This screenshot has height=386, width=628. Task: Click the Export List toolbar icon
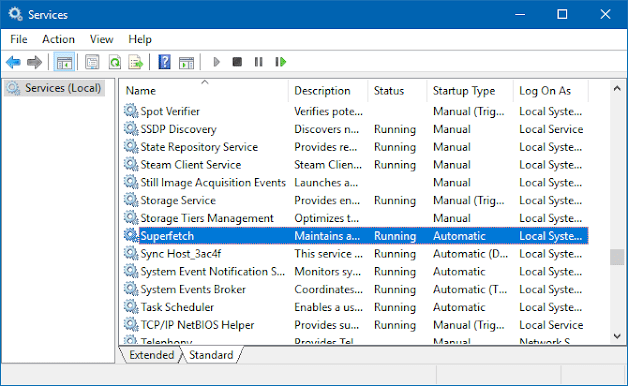click(136, 62)
